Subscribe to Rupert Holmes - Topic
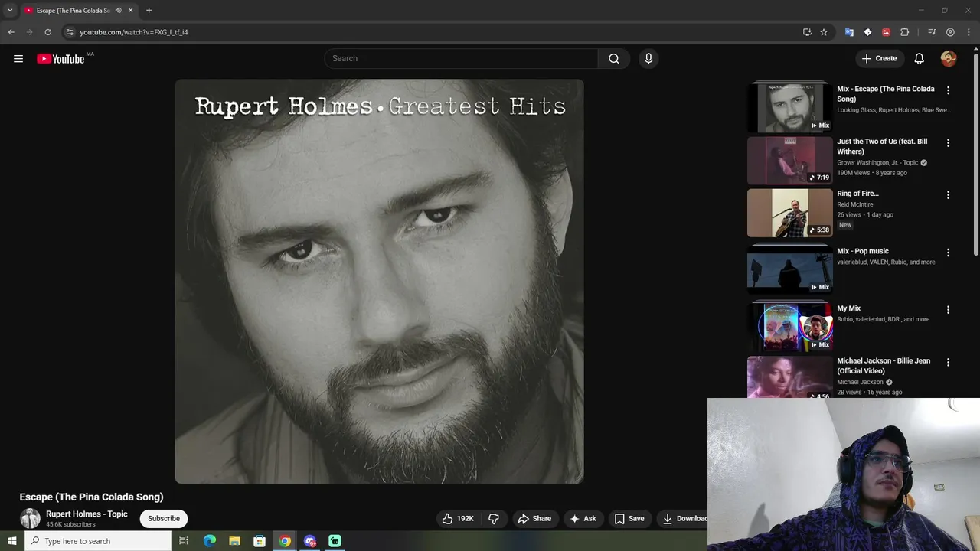 [164, 519]
